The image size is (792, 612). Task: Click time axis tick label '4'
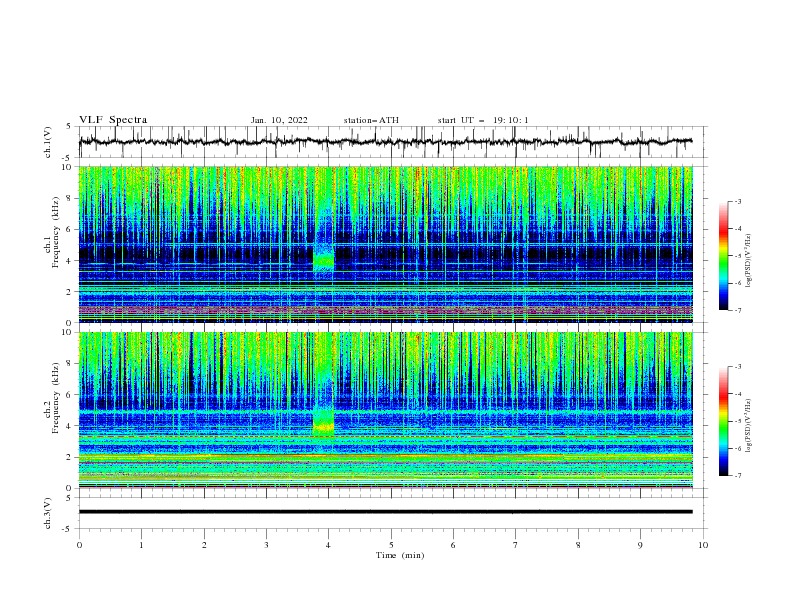[x=329, y=545]
